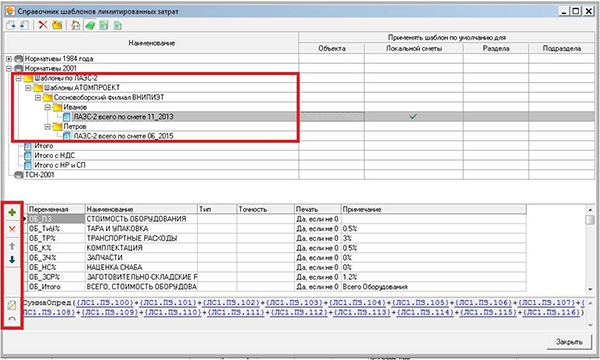Screen dimensions: 600x360
Task: Click the document icon of Итого с НР и СП
Action: [28, 165]
